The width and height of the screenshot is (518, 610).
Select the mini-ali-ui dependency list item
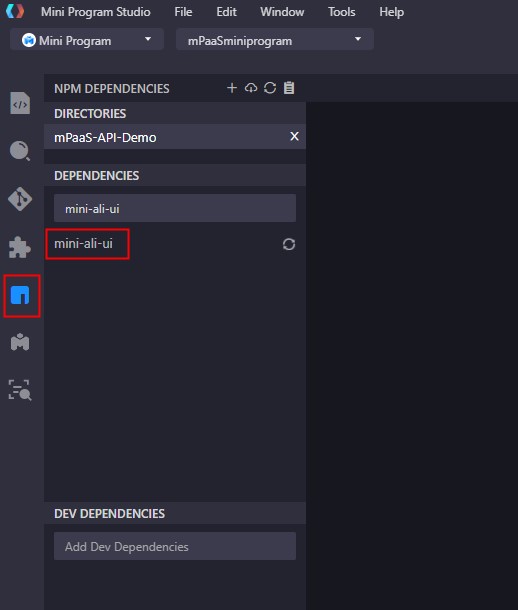[x=83, y=244]
